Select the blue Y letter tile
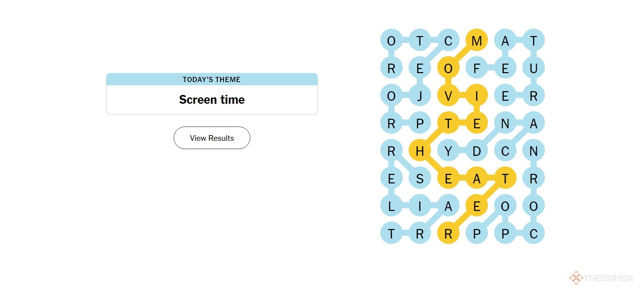The image size is (644, 295). click(448, 151)
